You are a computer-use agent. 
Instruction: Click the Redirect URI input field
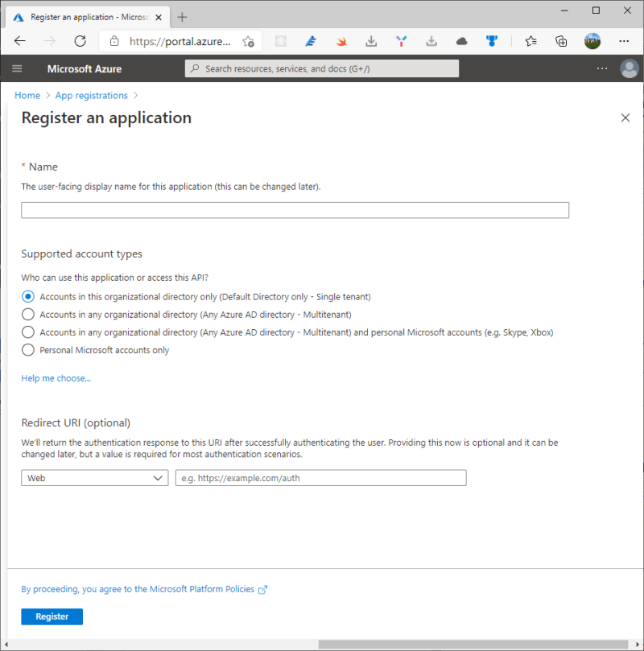point(321,478)
